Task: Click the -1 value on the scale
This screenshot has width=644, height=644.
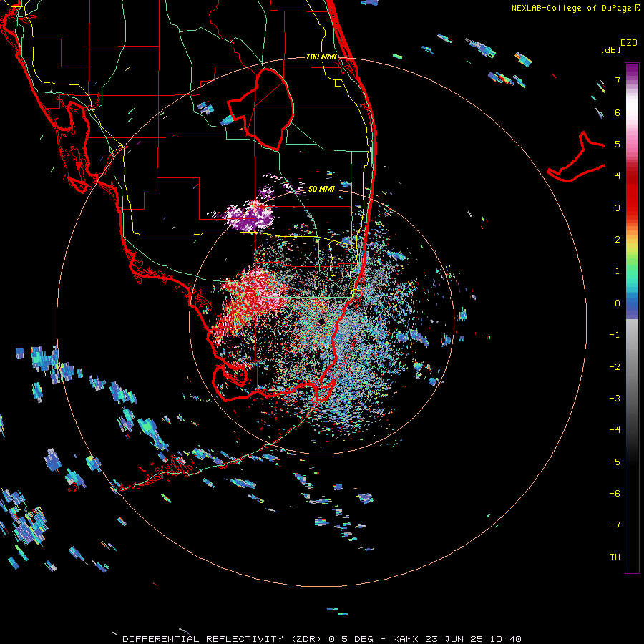Action: (x=615, y=335)
